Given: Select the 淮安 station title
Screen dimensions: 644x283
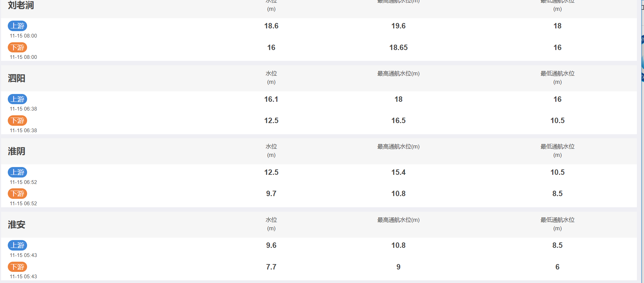Looking at the screenshot, I should coord(17,225).
